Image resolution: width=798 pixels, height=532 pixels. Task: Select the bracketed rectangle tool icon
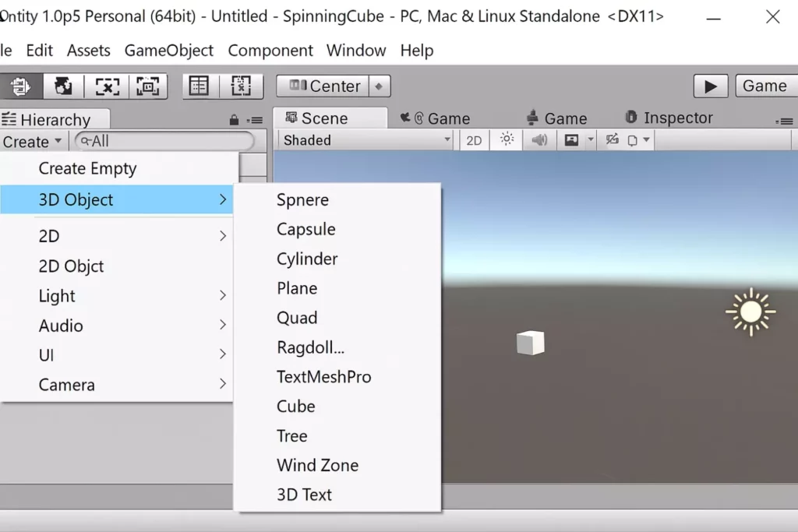click(148, 86)
